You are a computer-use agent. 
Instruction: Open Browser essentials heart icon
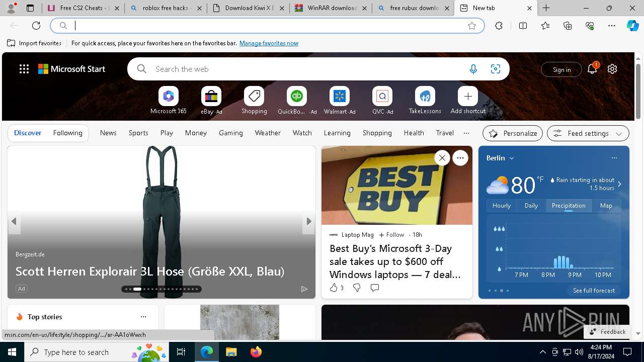tap(590, 26)
